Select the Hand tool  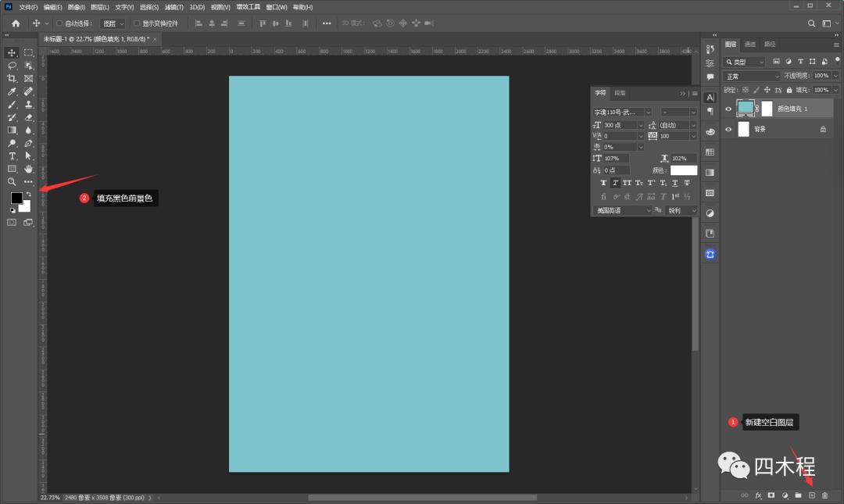pyautogui.click(x=29, y=169)
